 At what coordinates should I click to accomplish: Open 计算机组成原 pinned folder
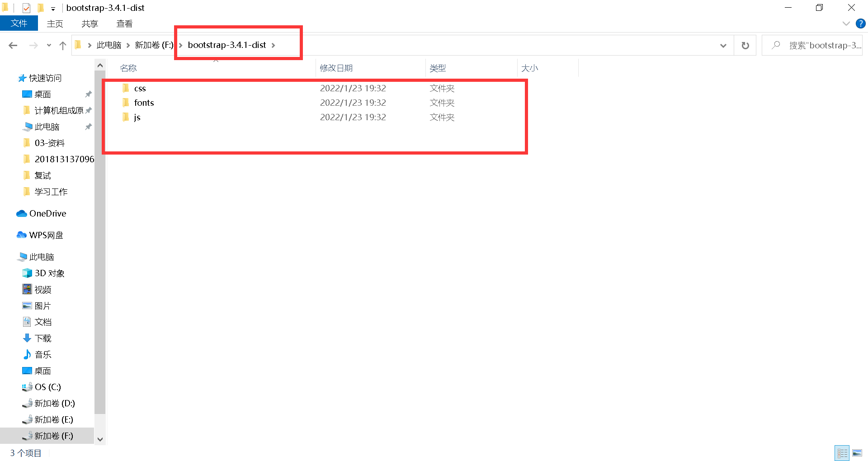tap(59, 110)
